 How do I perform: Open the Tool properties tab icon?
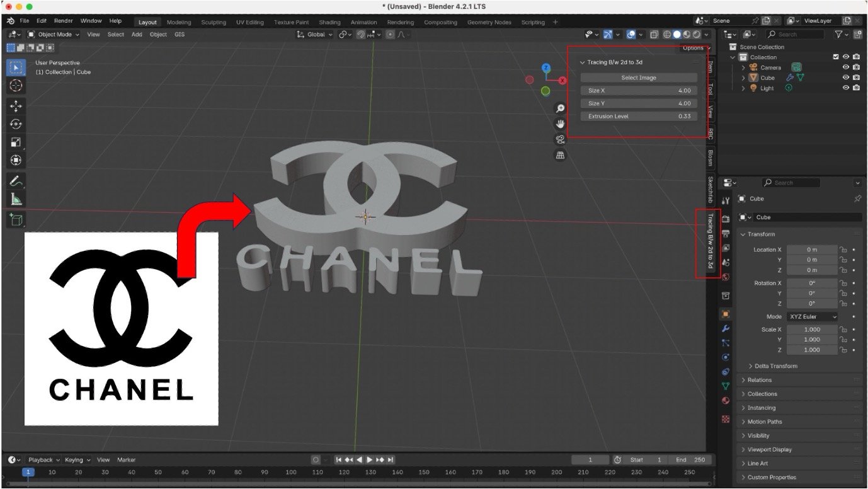click(x=726, y=200)
